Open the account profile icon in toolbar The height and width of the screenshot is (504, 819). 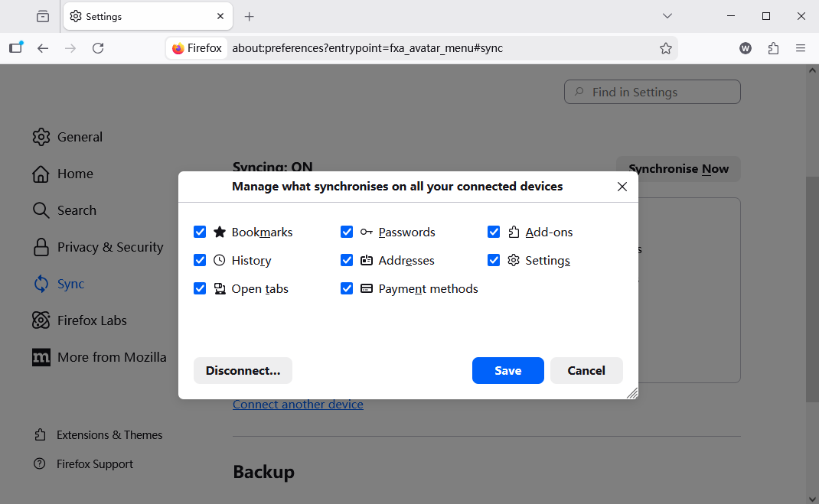(745, 47)
